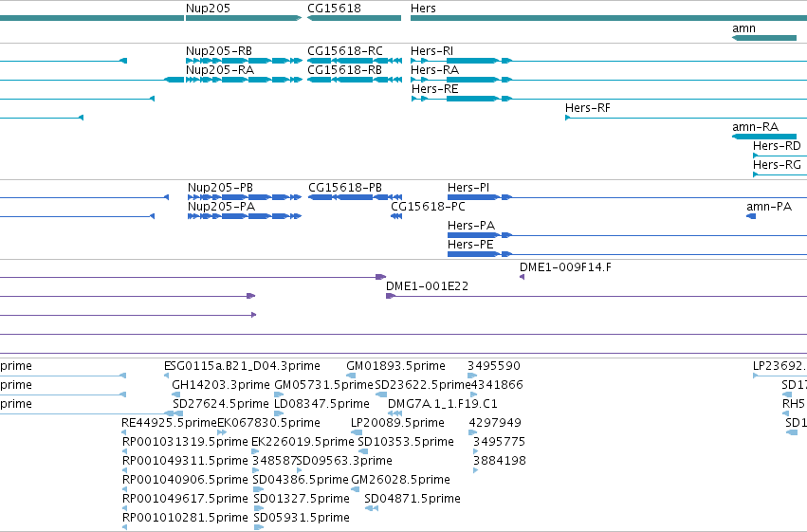The width and height of the screenshot is (807, 532).
Task: Select the Hers-RE transcript label
Action: (x=434, y=89)
